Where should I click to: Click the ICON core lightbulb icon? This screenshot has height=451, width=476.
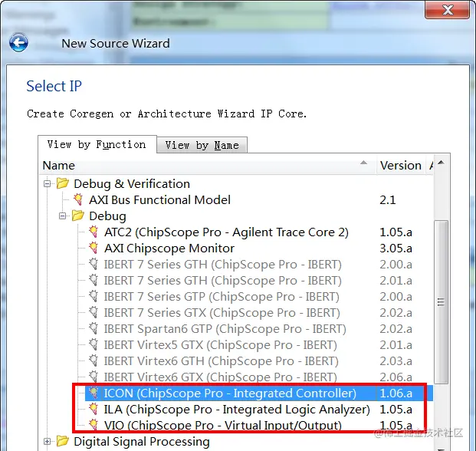[x=94, y=393]
